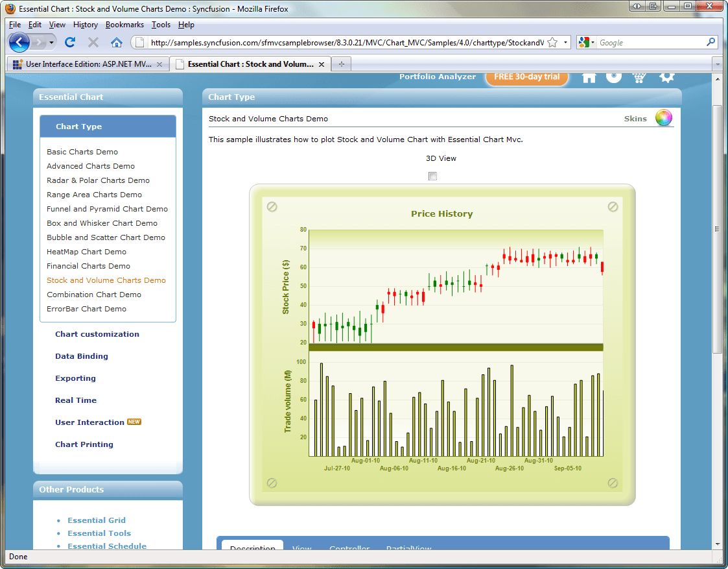Bookmark page with the star icon

(x=552, y=42)
